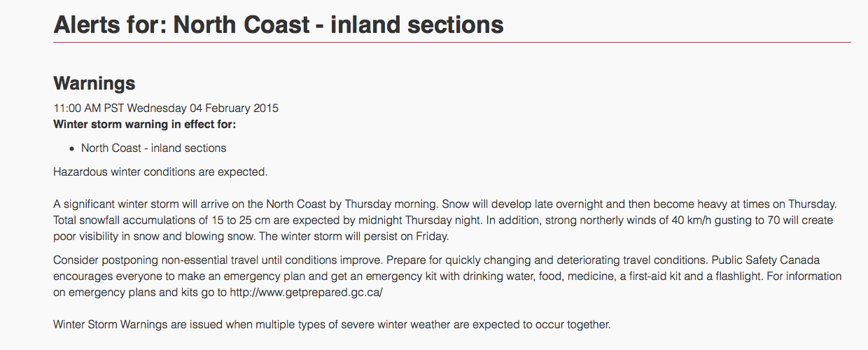Click the bullet dot before North Coast item

(71, 148)
